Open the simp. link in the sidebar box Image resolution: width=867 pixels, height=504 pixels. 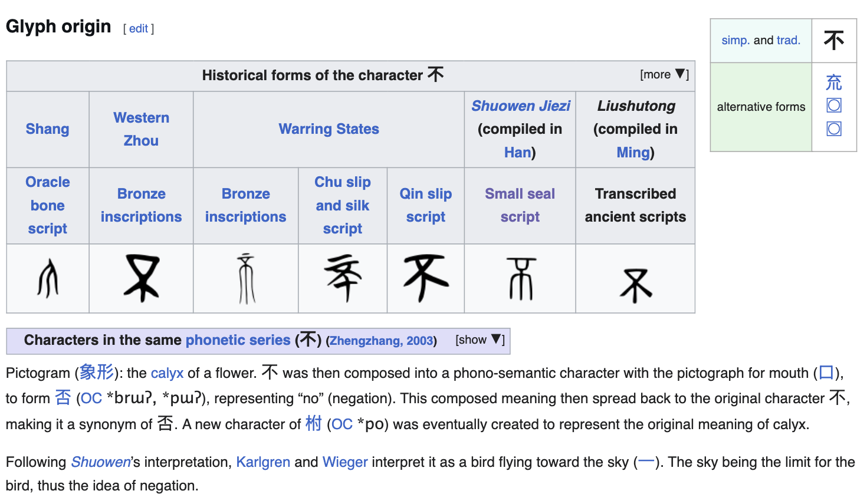(x=735, y=40)
